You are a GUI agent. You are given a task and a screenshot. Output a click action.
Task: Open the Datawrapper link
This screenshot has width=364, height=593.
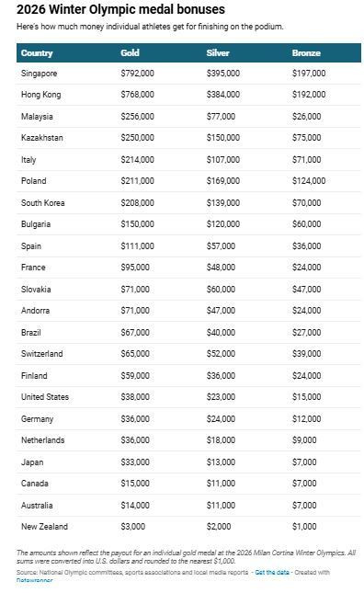pyautogui.click(x=34, y=580)
